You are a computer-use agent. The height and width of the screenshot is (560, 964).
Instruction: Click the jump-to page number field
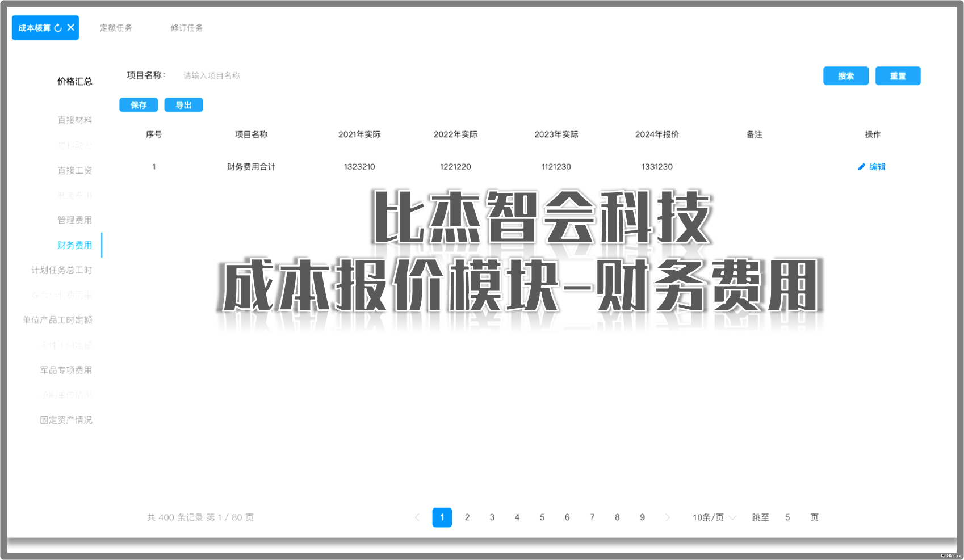point(787,517)
